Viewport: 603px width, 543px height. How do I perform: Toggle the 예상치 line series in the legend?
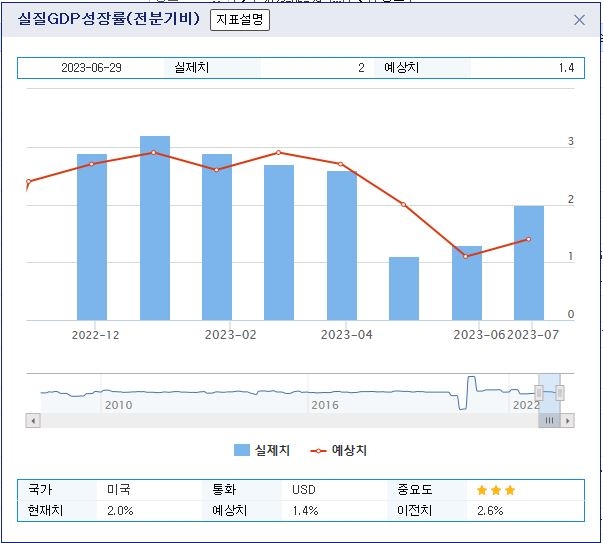tap(338, 450)
